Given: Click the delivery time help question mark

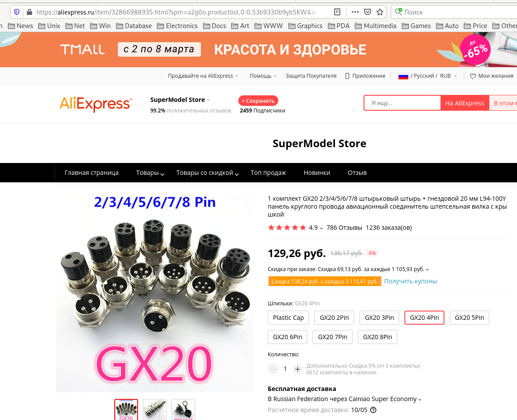Looking at the screenshot, I should coord(373,410).
